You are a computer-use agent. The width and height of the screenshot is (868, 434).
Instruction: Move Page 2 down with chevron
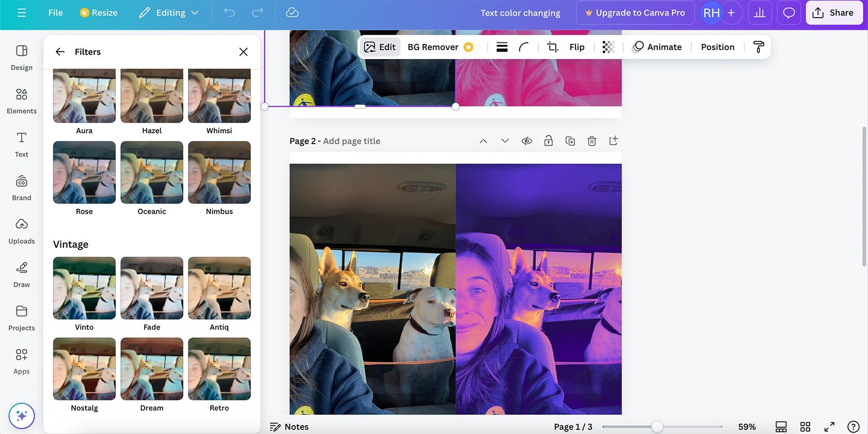[505, 141]
